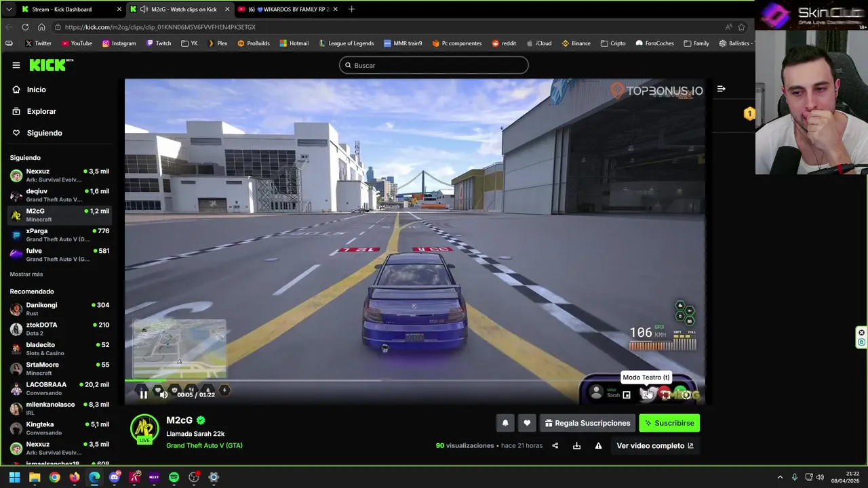Expand Mostrar más in following list
Viewport: 868px width, 488px height.
tap(26, 274)
